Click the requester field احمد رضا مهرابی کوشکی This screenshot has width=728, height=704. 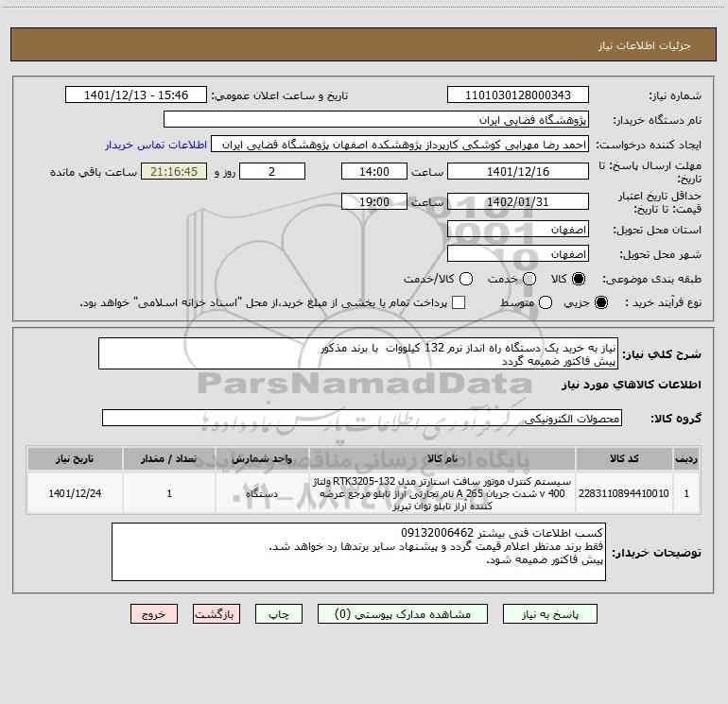point(400,145)
